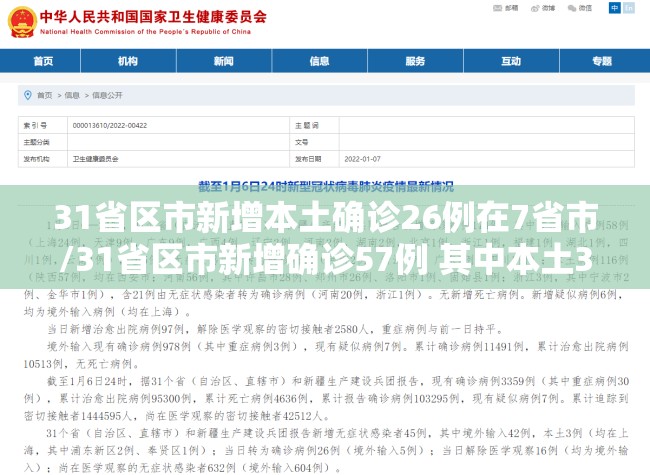
Task: Click the 主题词 label cell
Action: click(314, 125)
